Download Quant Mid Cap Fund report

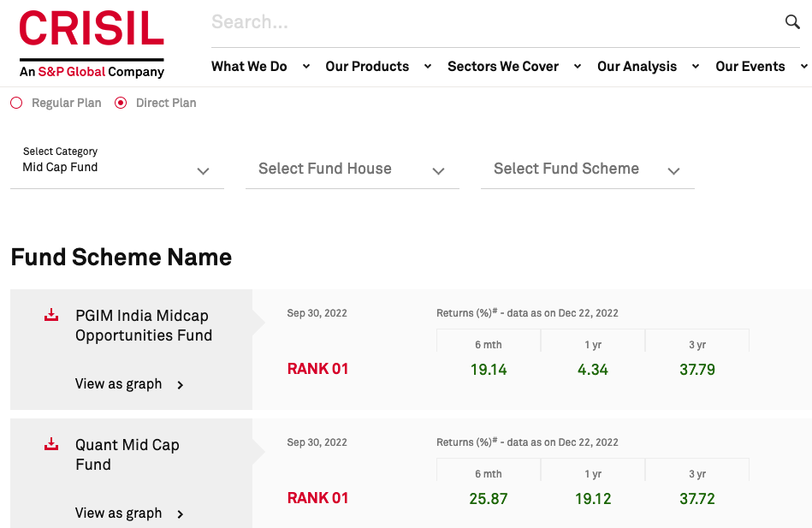pos(51,443)
